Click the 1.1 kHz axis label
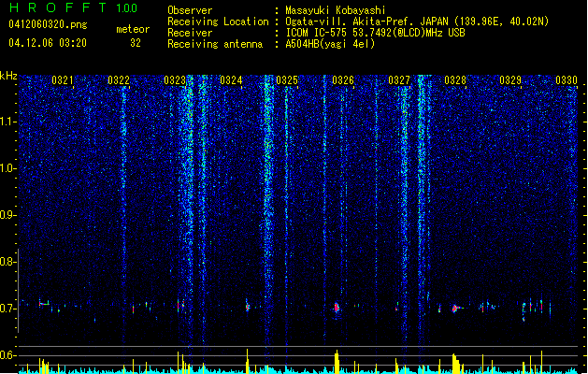The width and height of the screenshot is (588, 374). (x=8, y=122)
